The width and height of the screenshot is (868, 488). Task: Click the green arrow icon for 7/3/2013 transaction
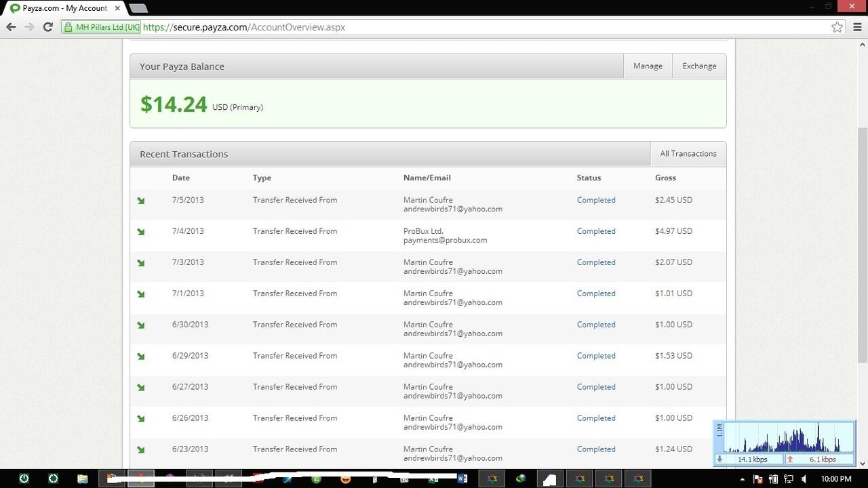click(141, 263)
